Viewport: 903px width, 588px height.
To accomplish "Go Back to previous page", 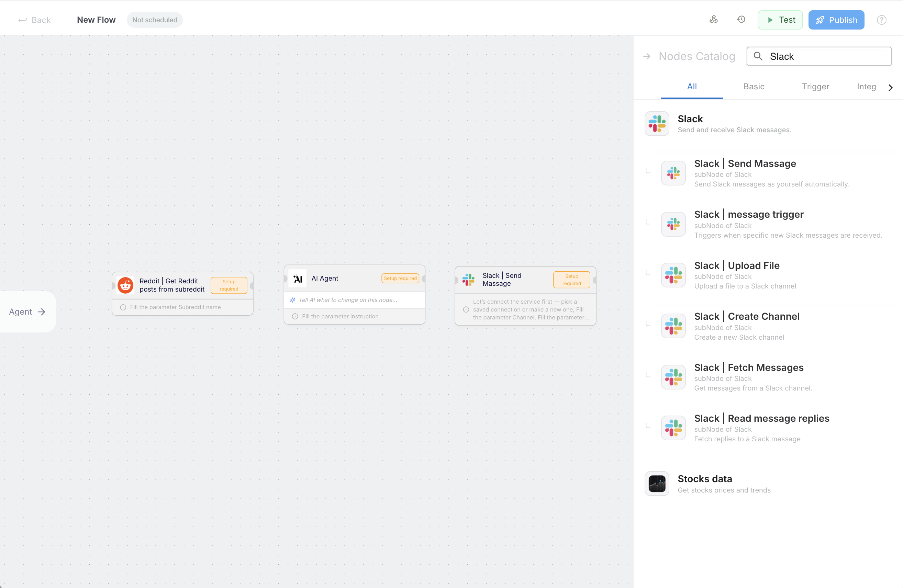I will (x=34, y=20).
